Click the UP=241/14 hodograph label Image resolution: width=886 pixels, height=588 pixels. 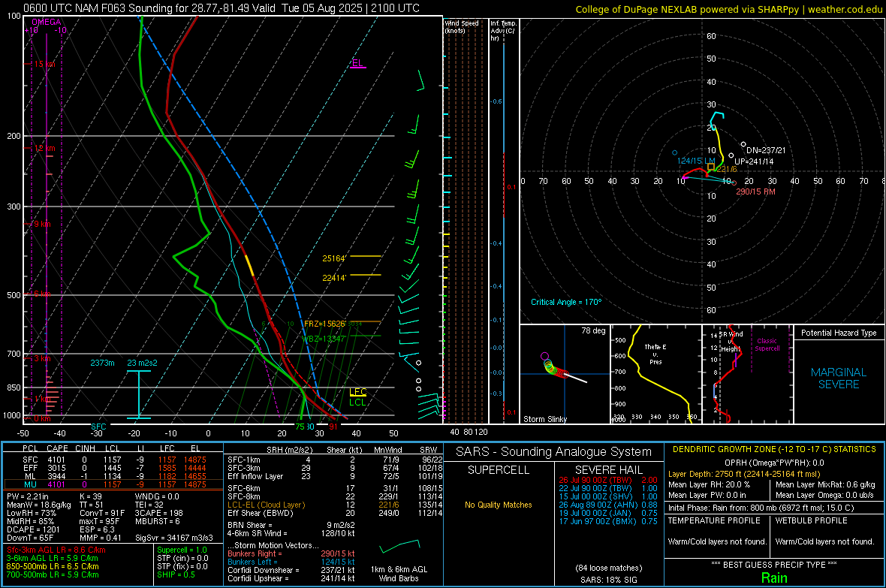[754, 161]
